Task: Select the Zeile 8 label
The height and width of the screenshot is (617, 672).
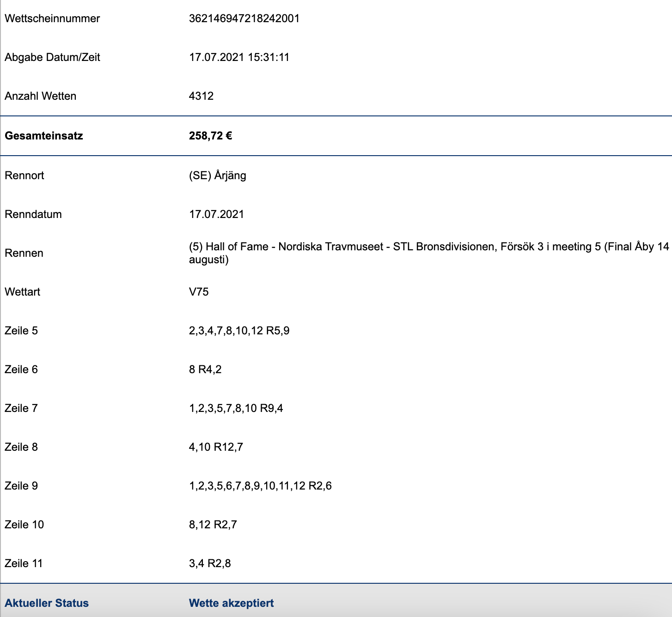Action: click(x=21, y=447)
